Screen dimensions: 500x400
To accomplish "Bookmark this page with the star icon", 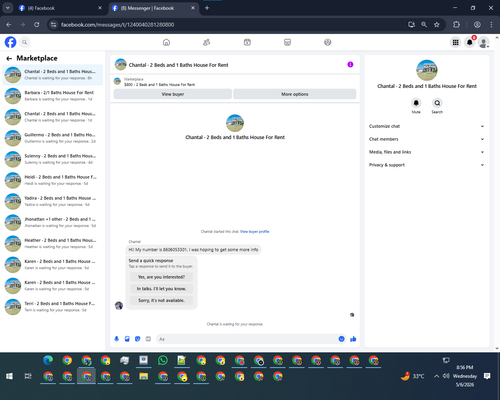I will pyautogui.click(x=437, y=25).
